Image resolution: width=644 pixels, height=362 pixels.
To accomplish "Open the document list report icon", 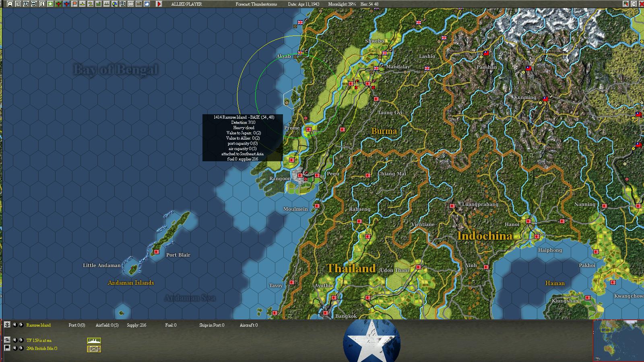I will [x=18, y=4].
